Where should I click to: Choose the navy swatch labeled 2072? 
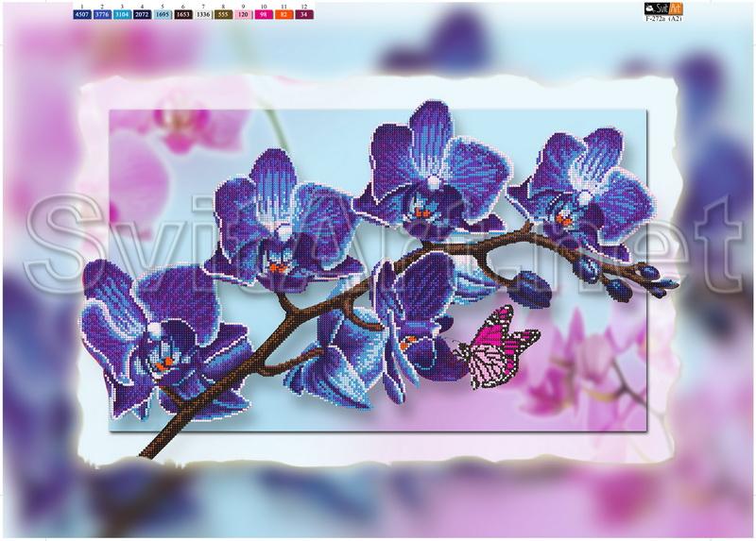coord(143,16)
